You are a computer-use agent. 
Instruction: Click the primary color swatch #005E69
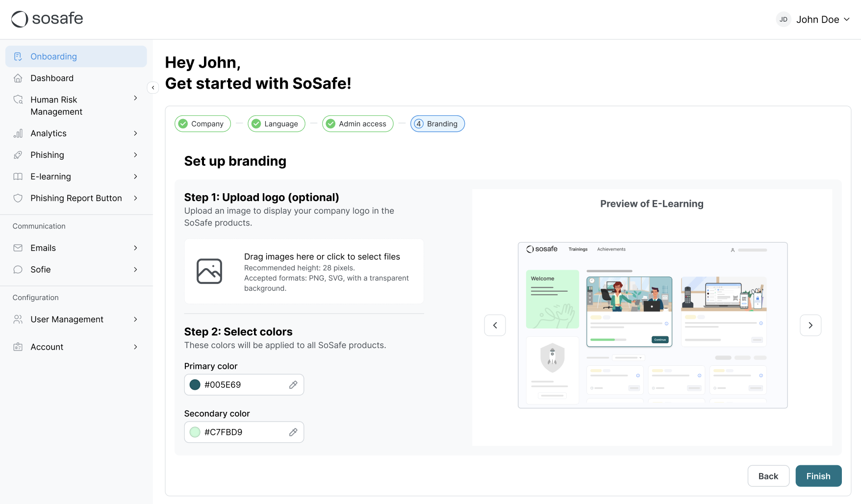tap(195, 385)
